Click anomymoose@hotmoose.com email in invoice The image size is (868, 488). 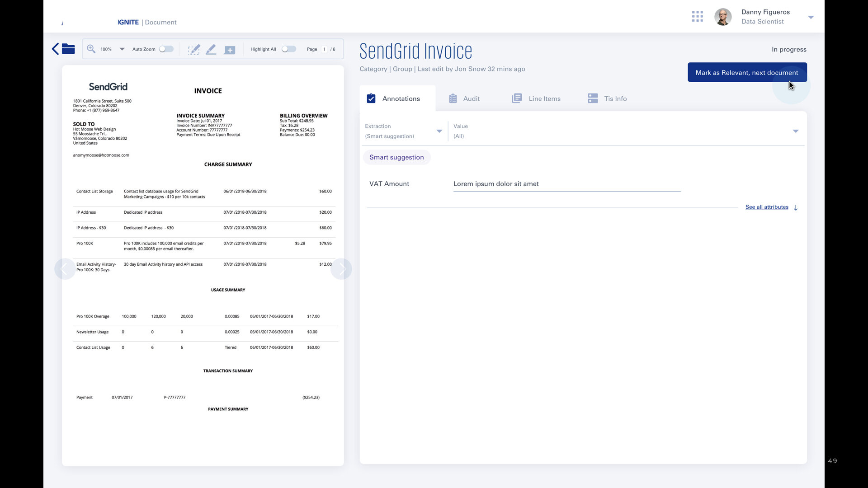point(101,155)
